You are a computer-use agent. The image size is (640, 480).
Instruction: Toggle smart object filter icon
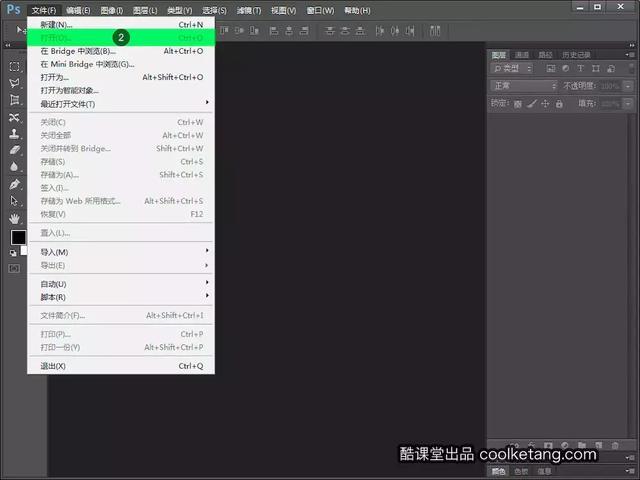pyautogui.click(x=611, y=68)
